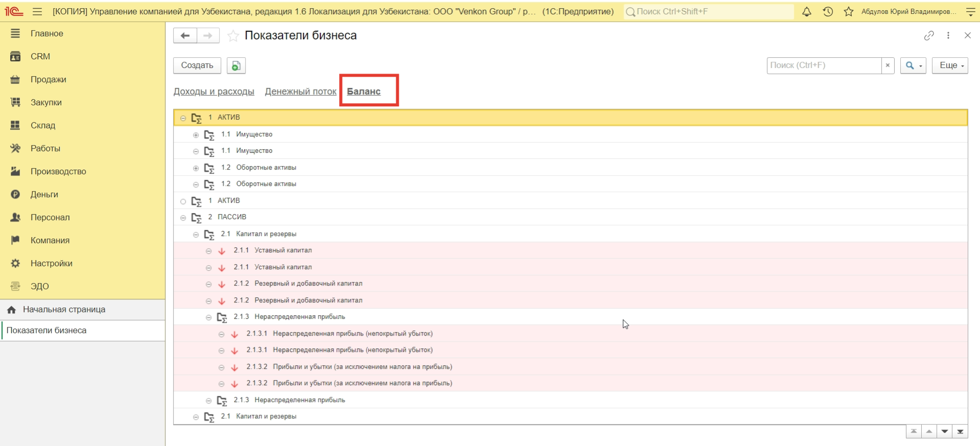Screen dimensions: 980x446
Task: Click the Поиск (Ctrl+F) list search field
Action: [823, 65]
